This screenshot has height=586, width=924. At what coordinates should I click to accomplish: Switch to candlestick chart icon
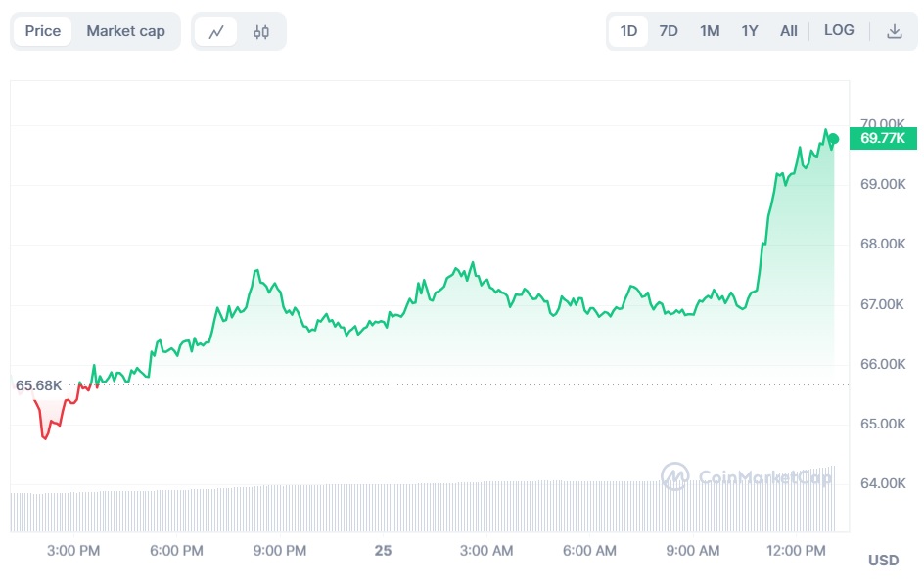tap(261, 31)
